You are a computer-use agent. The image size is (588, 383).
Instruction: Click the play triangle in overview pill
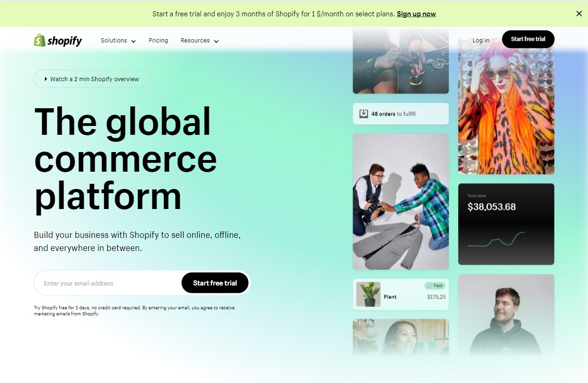pyautogui.click(x=46, y=79)
